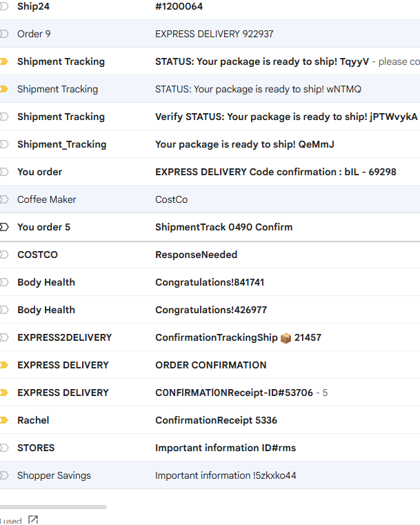Open the storage details external-link icon
This screenshot has height=525, width=420.
pos(32,520)
